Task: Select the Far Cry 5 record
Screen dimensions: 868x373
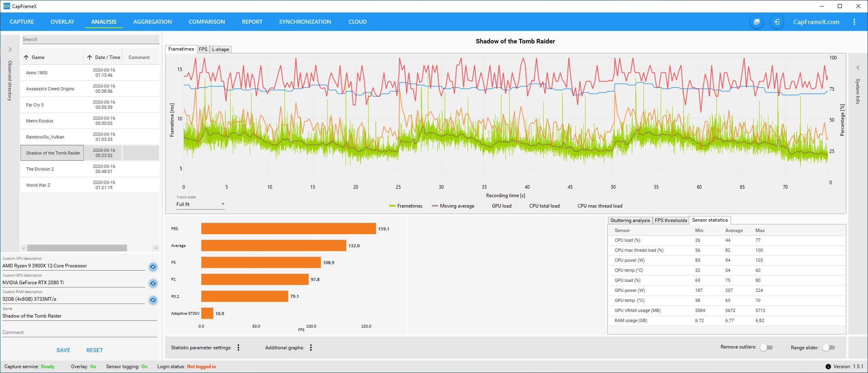Action: (90, 105)
